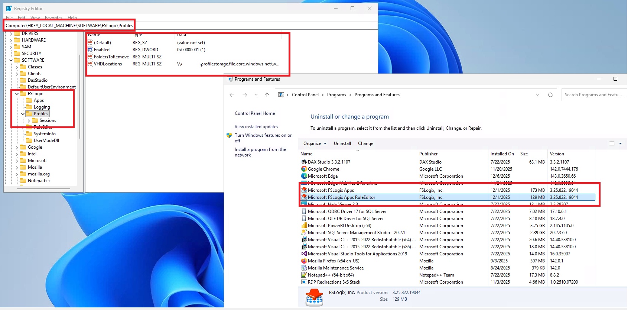Screen dimensions: 644x310
Task: Click the FSLogix Apps RuleEditor icon
Action: pyautogui.click(x=304, y=197)
